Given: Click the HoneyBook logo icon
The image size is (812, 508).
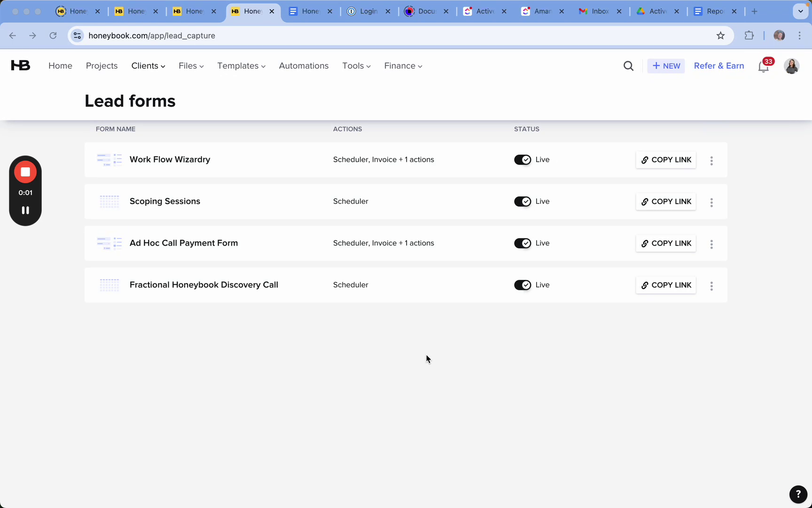Looking at the screenshot, I should point(21,66).
